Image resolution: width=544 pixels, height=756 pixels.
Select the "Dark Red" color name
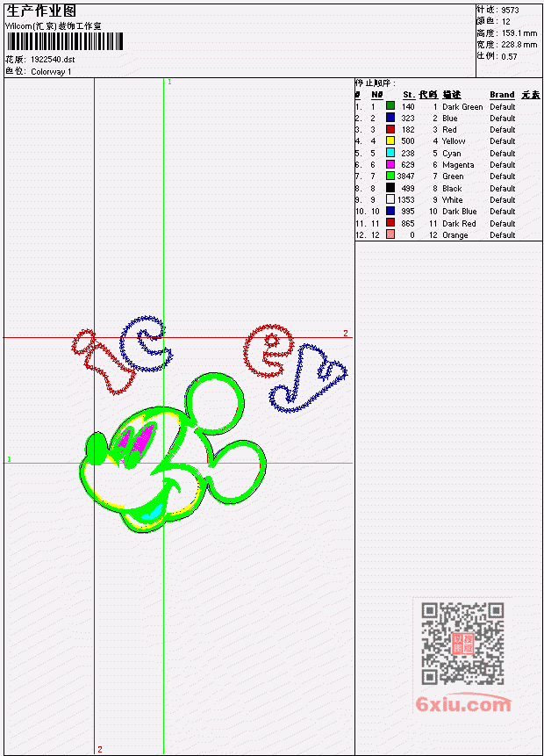pos(459,223)
